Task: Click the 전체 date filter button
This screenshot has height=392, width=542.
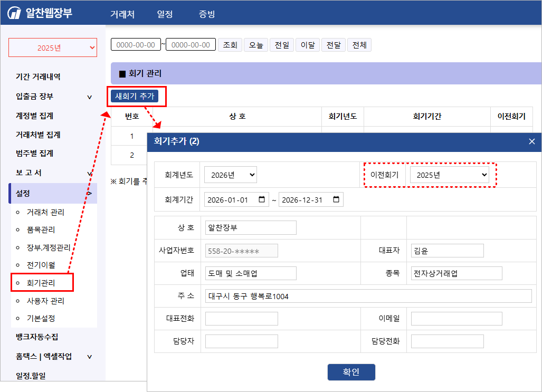Action: [359, 45]
